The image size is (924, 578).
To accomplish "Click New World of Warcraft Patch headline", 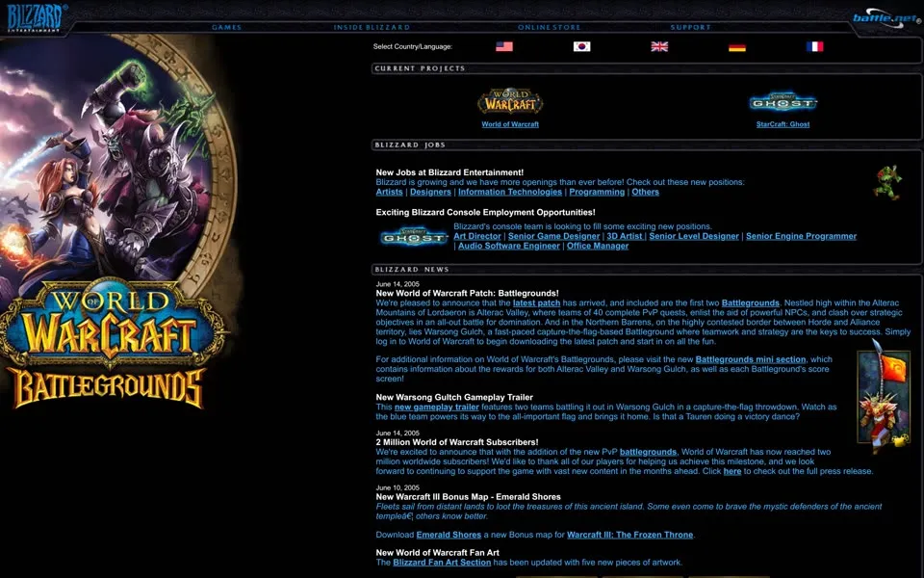I will coord(468,293).
